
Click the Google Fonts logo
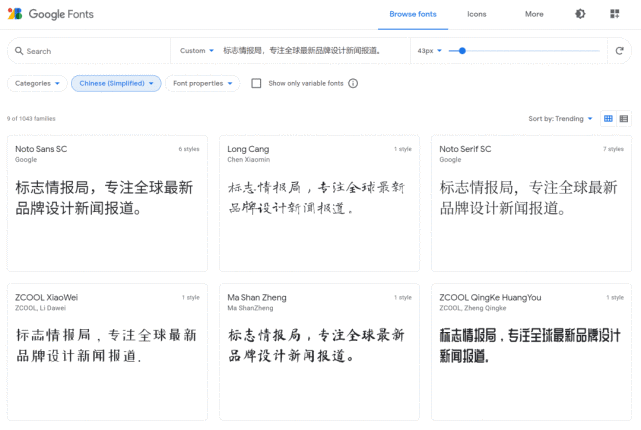point(15,14)
